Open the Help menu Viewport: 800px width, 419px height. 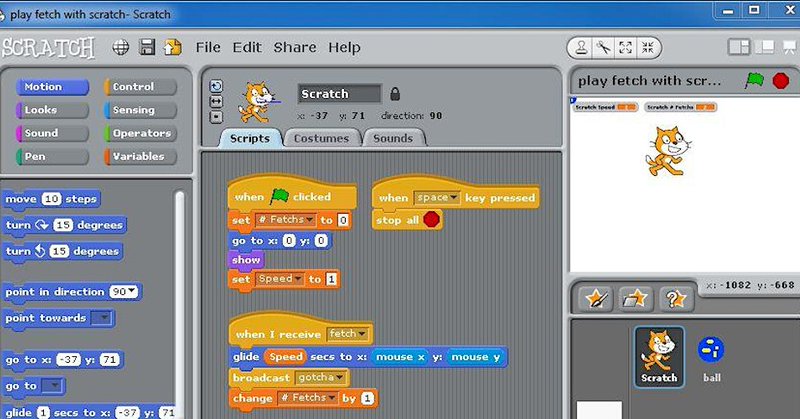coord(344,47)
